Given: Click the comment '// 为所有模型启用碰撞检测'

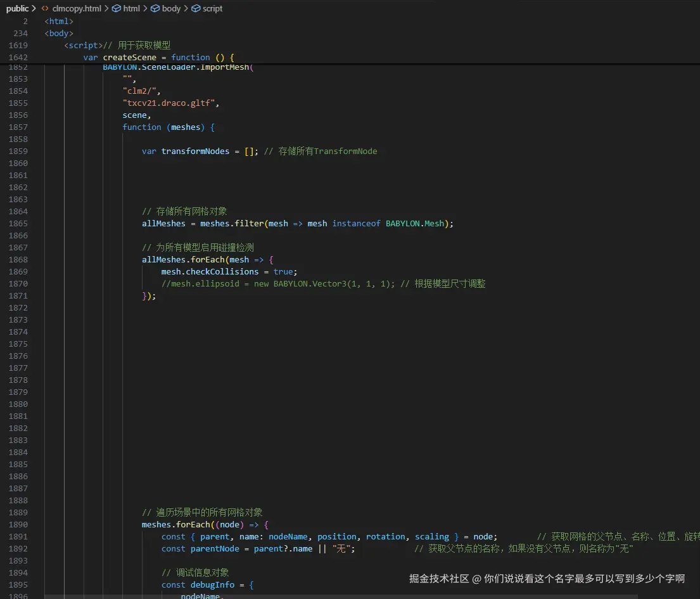Looking at the screenshot, I should (x=198, y=247).
